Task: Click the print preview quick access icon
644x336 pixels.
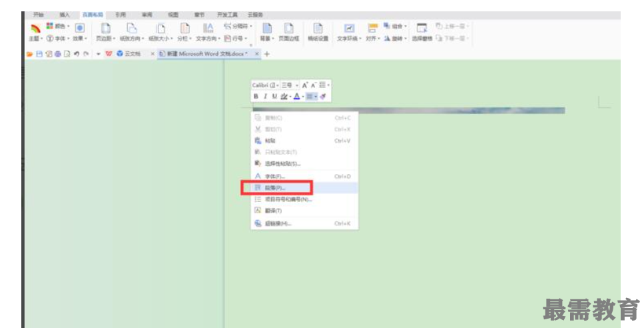Action: coord(67,54)
